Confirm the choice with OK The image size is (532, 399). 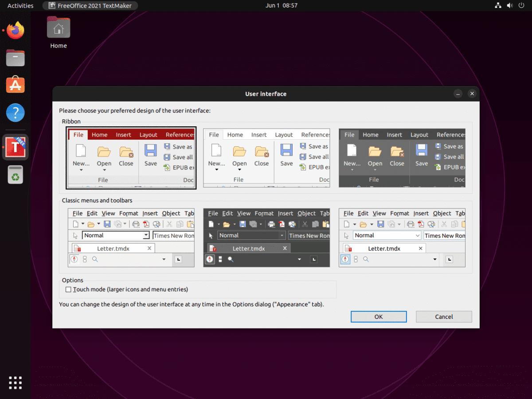[x=379, y=317]
